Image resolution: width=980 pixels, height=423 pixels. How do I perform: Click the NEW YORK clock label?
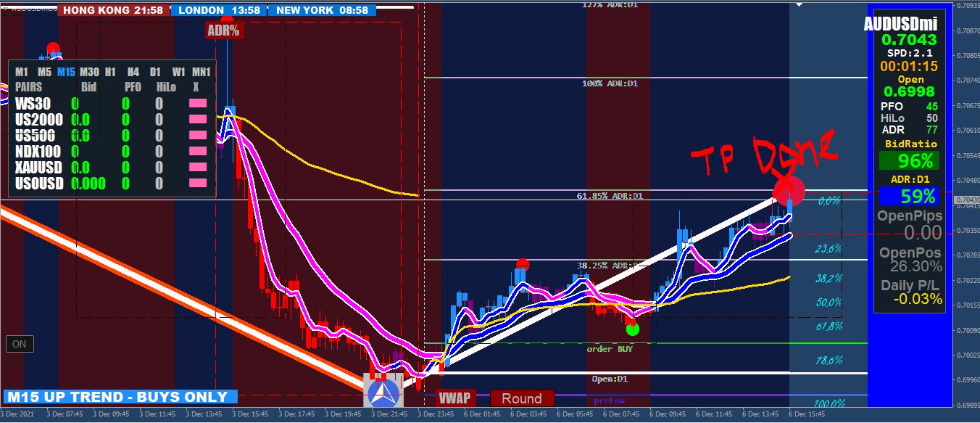322,10
